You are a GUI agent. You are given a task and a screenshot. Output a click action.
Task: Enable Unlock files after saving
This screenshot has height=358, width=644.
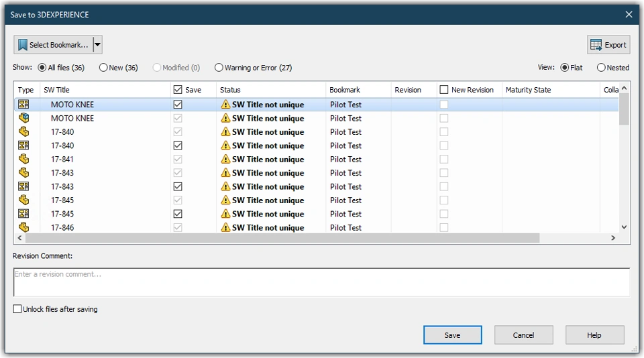point(17,309)
